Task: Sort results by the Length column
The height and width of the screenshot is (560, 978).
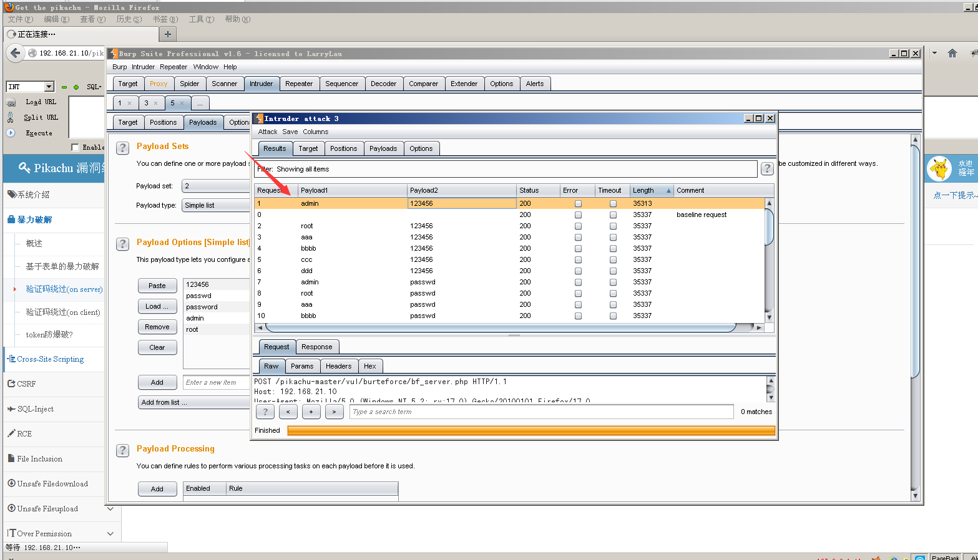Action: (652, 190)
